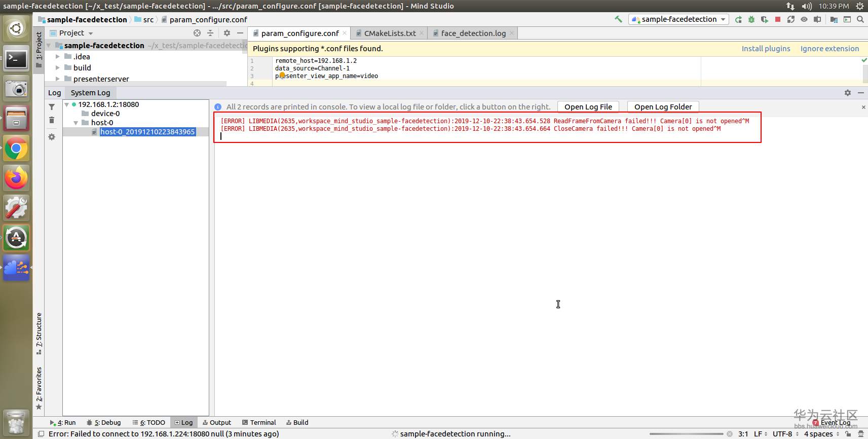Click the trash icon to delete logs
Image resolution: width=868 pixels, height=439 pixels.
[x=52, y=120]
